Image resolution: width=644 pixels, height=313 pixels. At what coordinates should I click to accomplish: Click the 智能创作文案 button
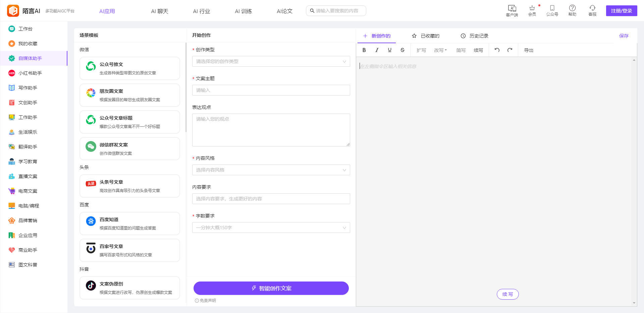pos(271,288)
